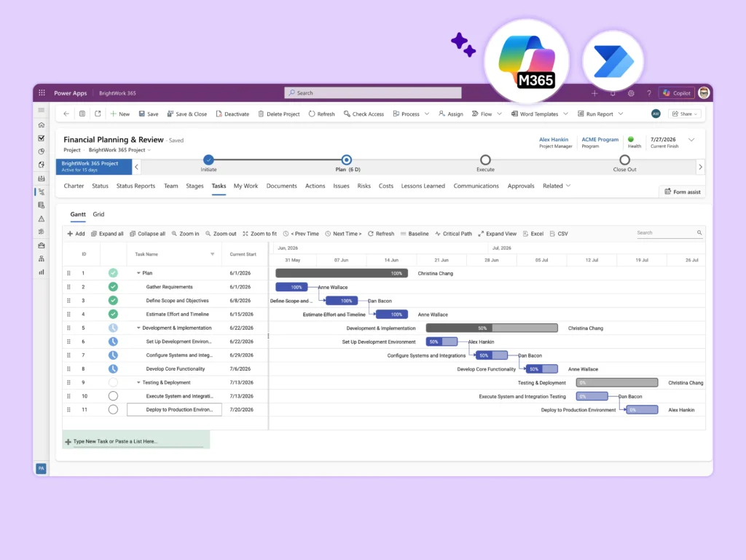The image size is (746, 560).
Task: Switch to the Status Reports tab
Action: click(x=136, y=186)
